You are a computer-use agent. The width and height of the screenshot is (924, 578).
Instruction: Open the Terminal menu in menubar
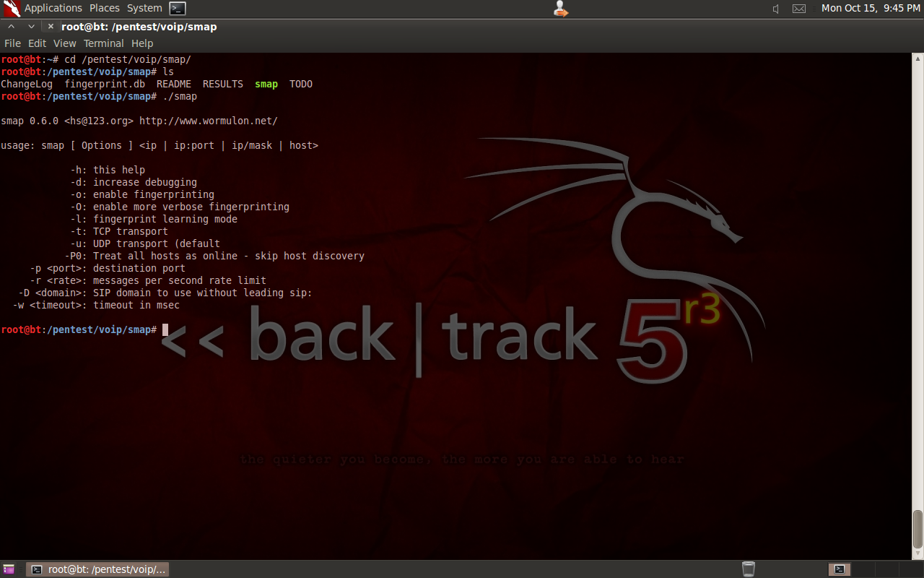104,43
